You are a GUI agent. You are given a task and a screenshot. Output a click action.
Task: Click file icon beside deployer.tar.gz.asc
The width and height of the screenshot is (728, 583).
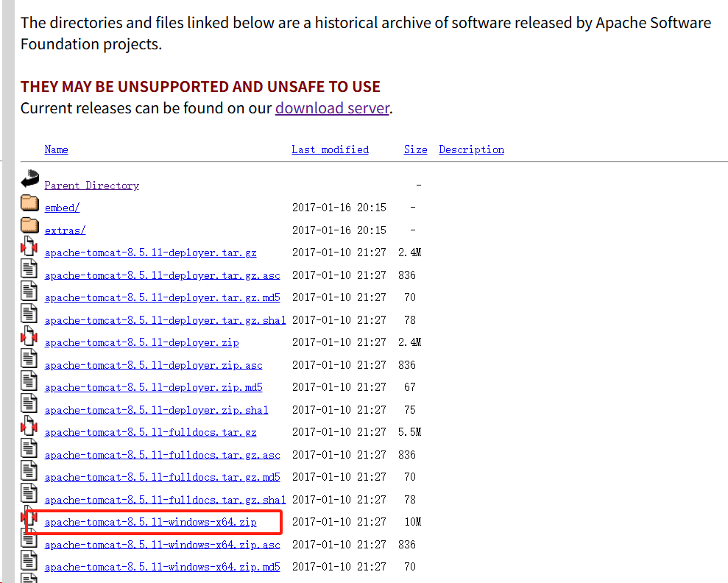click(29, 268)
